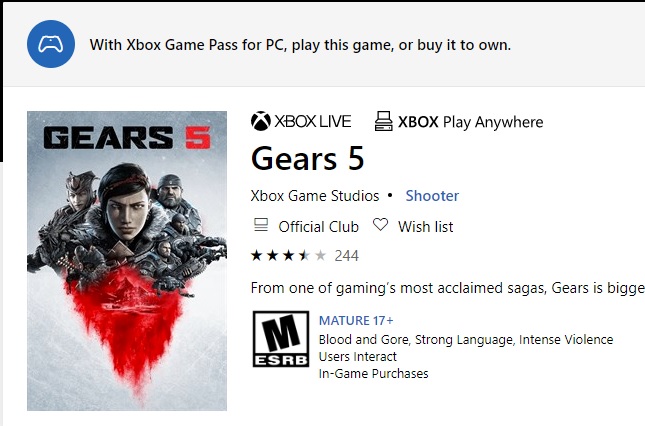
Task: Toggle the Wish list heart icon
Action: 380,226
